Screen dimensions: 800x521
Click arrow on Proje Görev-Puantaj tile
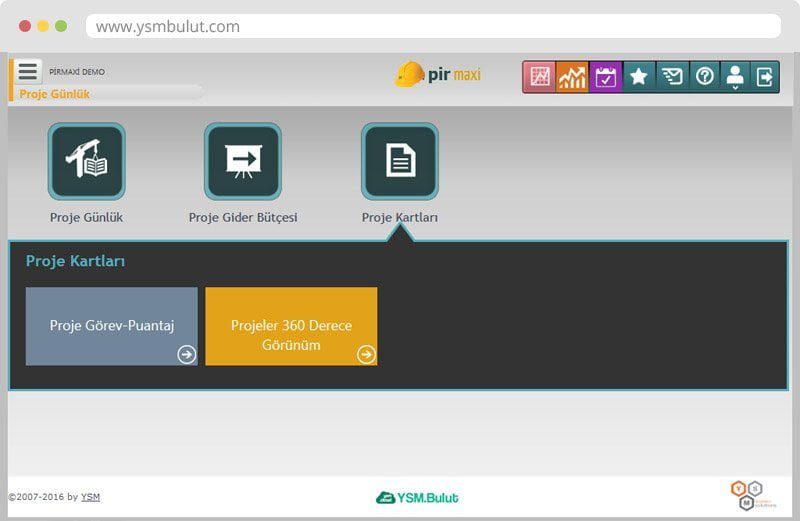tap(186, 354)
